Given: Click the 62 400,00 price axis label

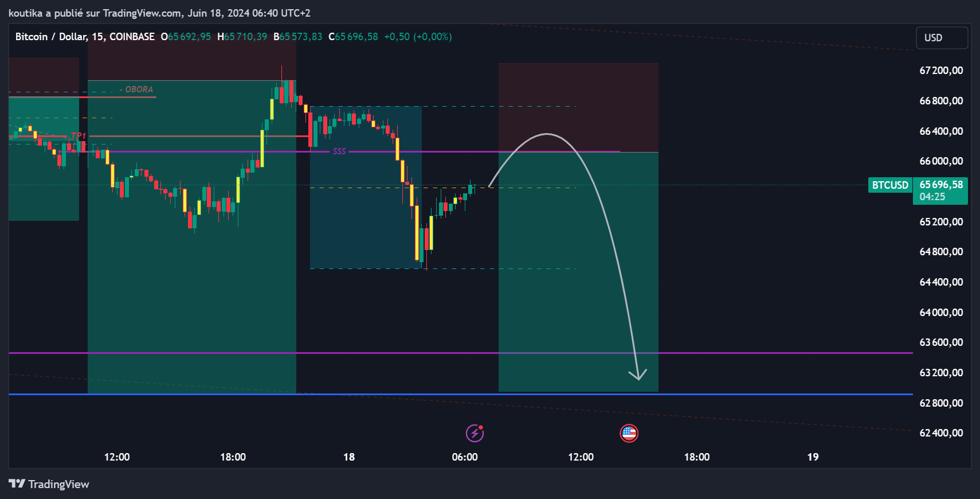Looking at the screenshot, I should pyautogui.click(x=941, y=433).
